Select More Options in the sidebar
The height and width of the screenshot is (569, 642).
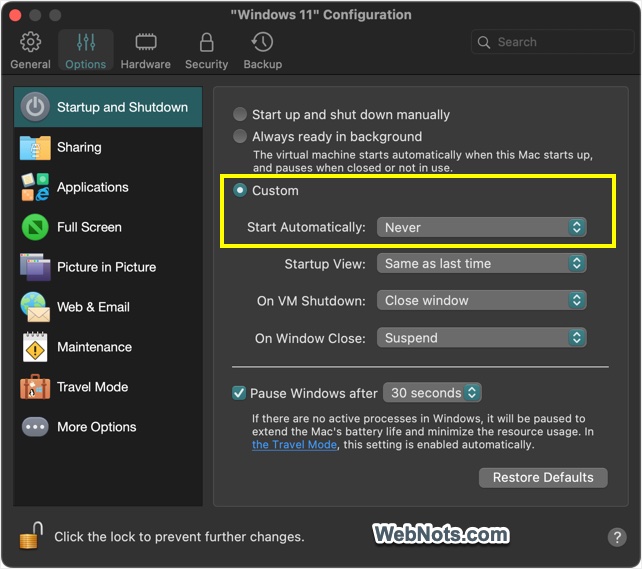point(108,427)
